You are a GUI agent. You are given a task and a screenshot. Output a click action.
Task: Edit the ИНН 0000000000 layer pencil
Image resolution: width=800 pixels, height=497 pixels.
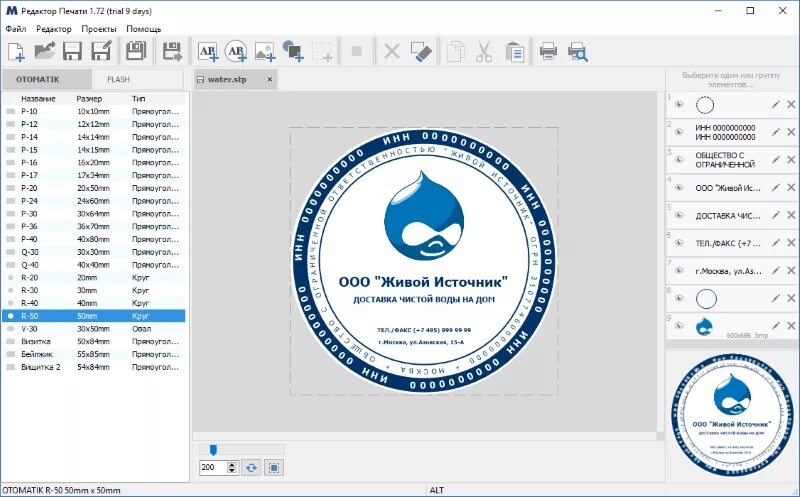tap(776, 132)
